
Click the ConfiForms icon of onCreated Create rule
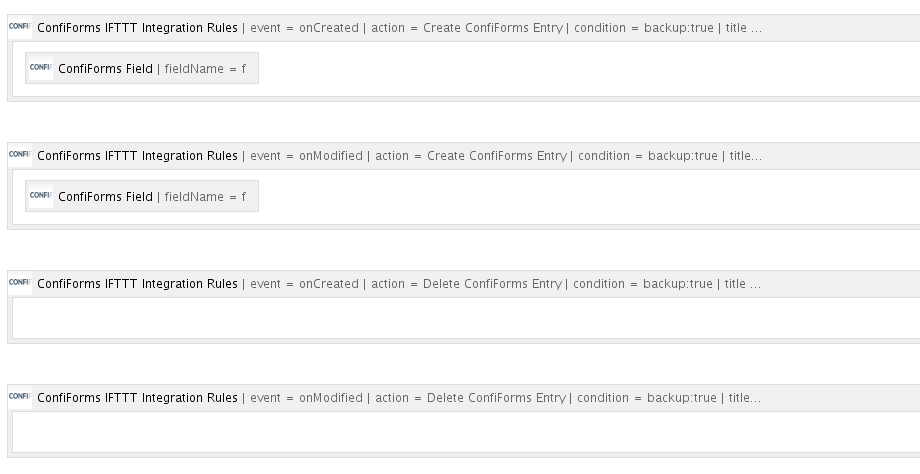click(20, 27)
